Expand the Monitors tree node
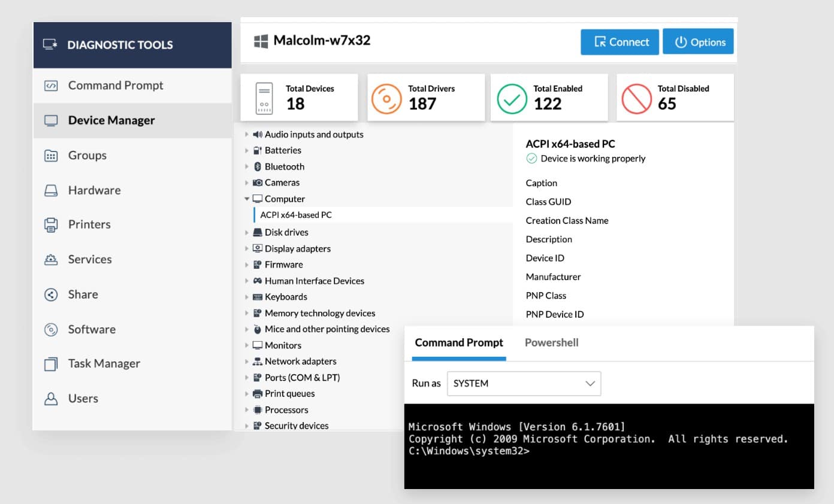Screen dimensions: 834x504 (247, 346)
